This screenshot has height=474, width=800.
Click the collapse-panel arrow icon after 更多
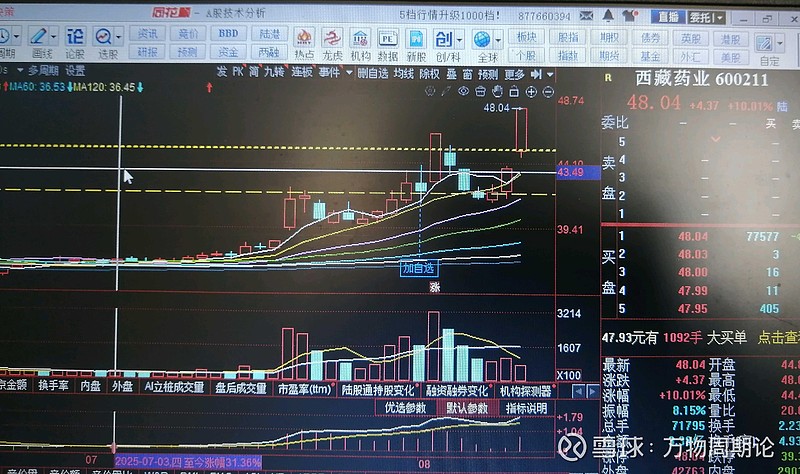click(x=536, y=74)
